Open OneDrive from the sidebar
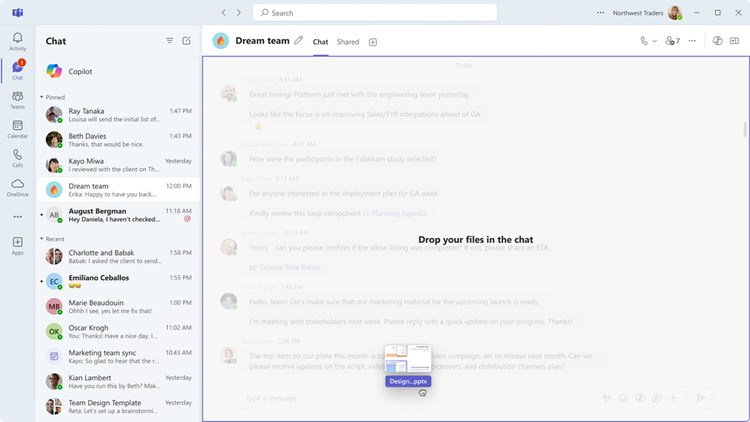The width and height of the screenshot is (750, 422). tap(17, 188)
